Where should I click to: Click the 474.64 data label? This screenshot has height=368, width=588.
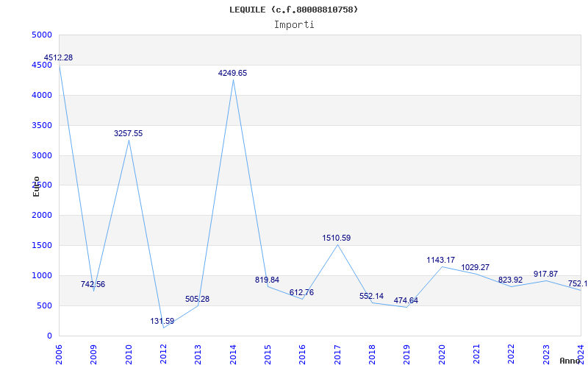pos(406,301)
